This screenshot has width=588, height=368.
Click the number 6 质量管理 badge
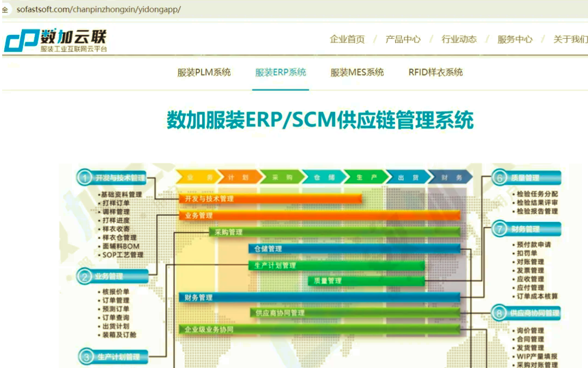pyautogui.click(x=526, y=178)
